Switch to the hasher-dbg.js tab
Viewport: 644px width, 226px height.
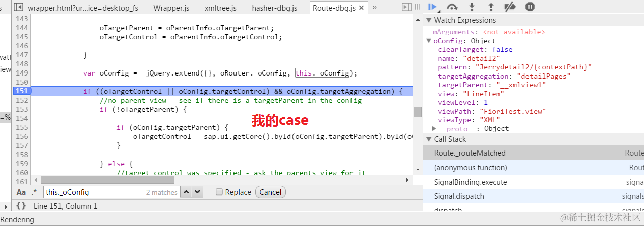(x=274, y=8)
